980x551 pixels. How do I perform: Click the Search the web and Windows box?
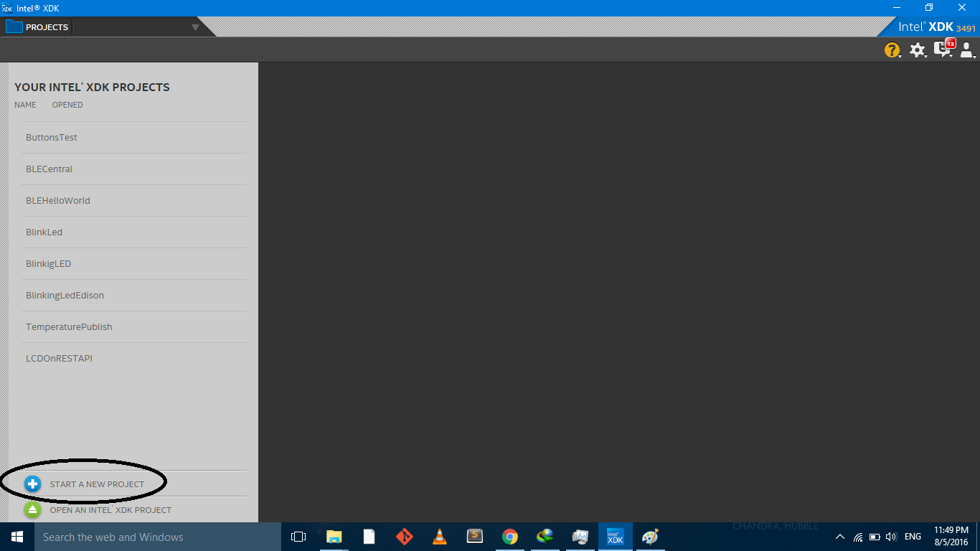(158, 537)
